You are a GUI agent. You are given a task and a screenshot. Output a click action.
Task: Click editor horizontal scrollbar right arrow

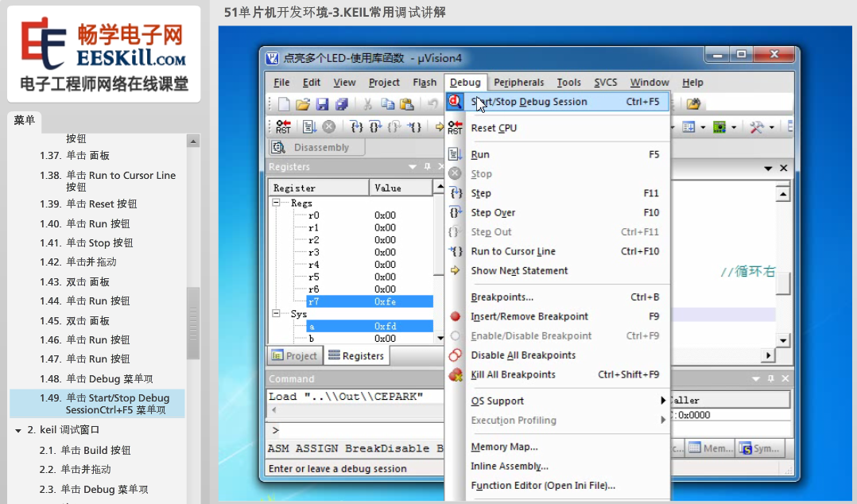pos(768,356)
